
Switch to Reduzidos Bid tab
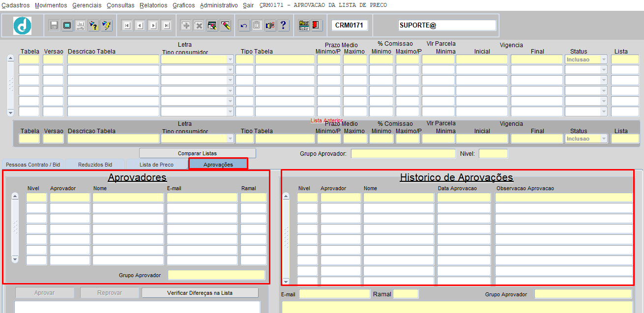coord(95,165)
